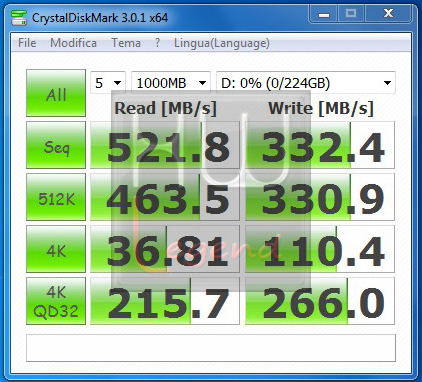Click the CrystalDiskMark app icon in title bar
Screen dimensions: 422x382
(19, 17)
